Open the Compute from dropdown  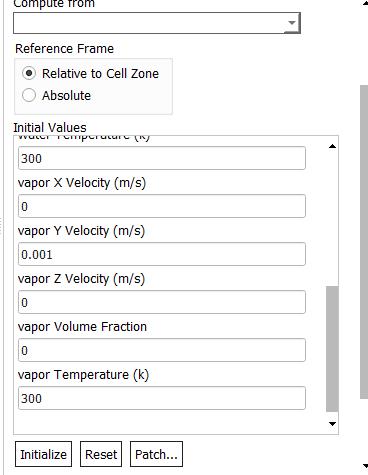pos(157,23)
